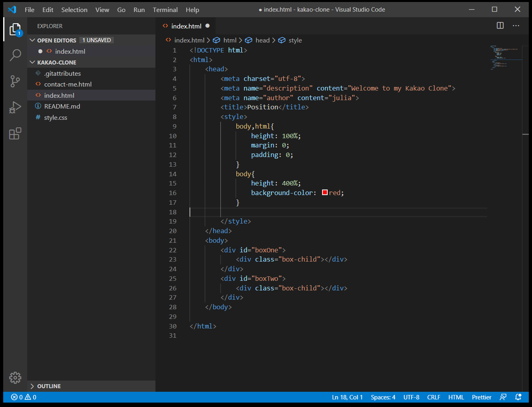This screenshot has height=407, width=532.
Task: Change encoding via UTF-8 indicator
Action: click(x=411, y=397)
